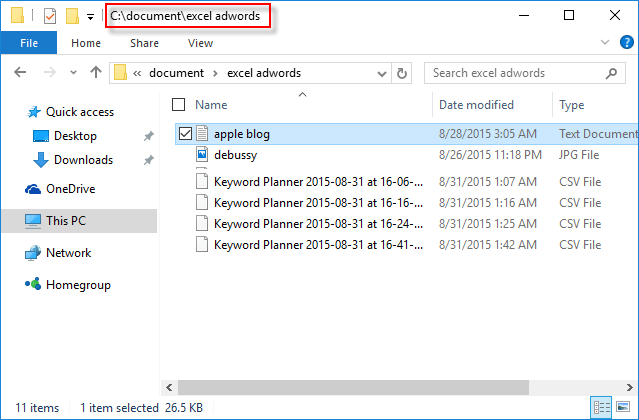Switch to large icons view layout
Screen dimensions: 639x420
(624, 407)
